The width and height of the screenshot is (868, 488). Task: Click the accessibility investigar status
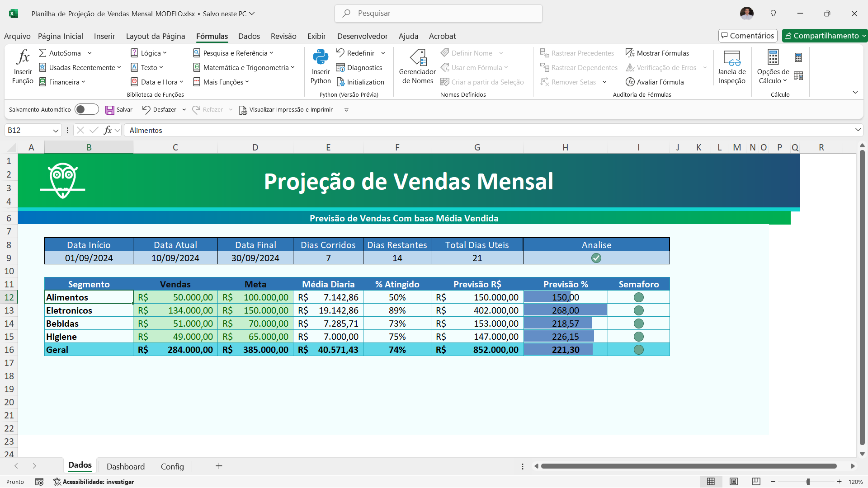point(94,482)
